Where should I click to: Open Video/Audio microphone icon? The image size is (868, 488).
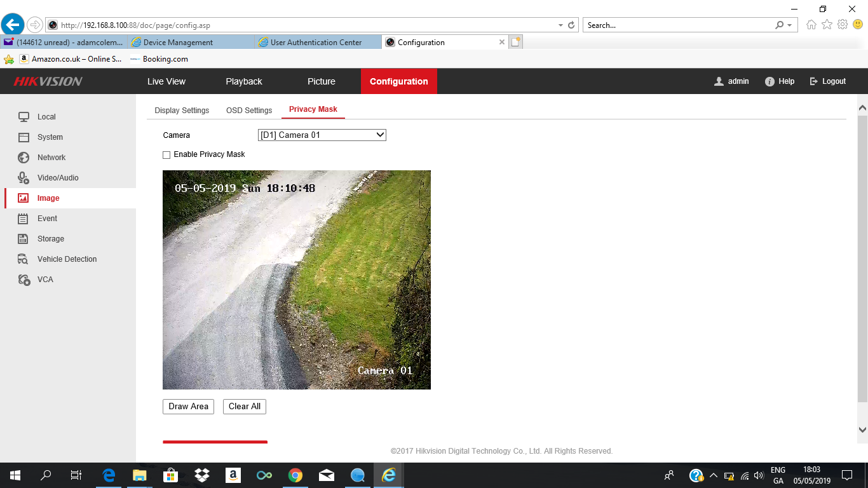coord(24,178)
